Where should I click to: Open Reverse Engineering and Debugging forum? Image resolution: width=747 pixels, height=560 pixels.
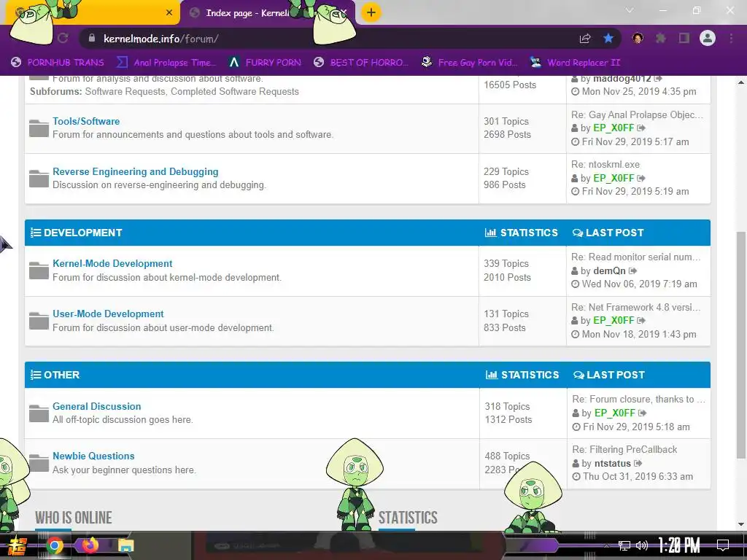[x=135, y=171]
